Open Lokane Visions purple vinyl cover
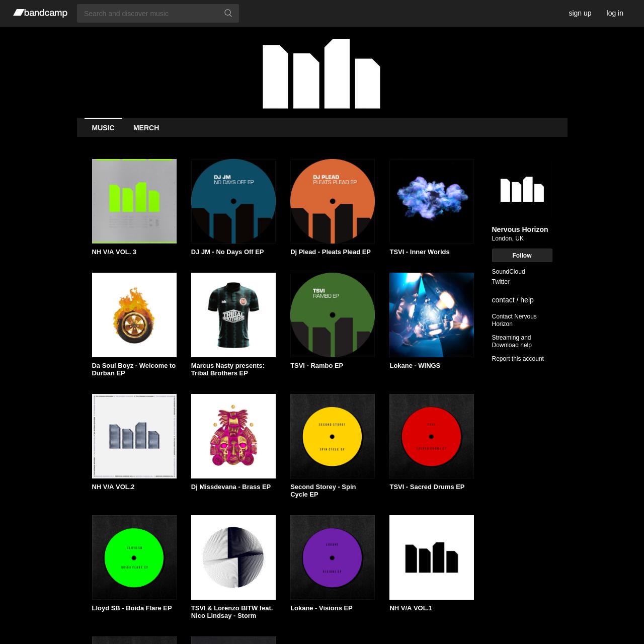644x644 pixels. [x=333, y=557]
